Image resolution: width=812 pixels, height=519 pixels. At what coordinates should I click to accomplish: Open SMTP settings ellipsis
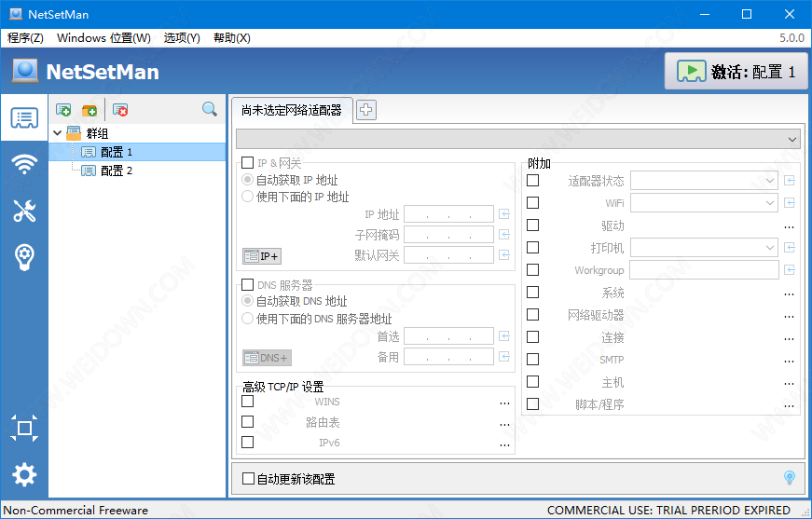(789, 362)
